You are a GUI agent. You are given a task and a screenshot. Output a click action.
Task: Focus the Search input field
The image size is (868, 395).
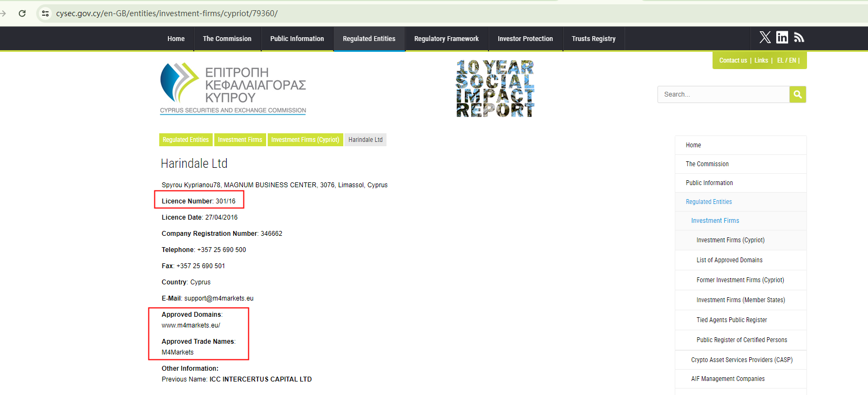click(x=723, y=94)
